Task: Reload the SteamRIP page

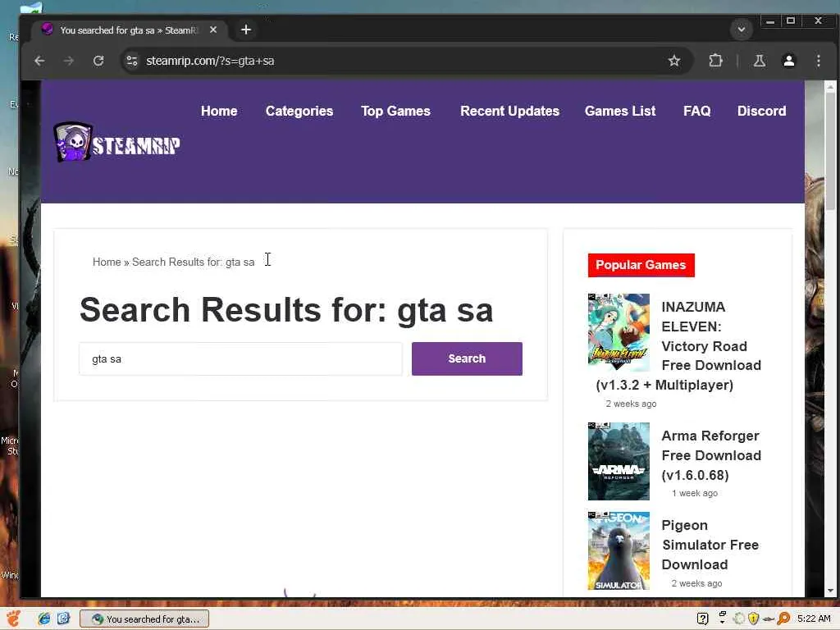Action: 98,61
